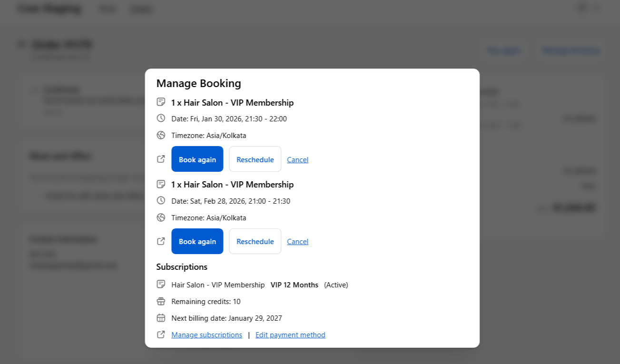Screen dimensions: 620x364
Task: Click the globe icon for the Feb 28 booking timezone
Action: (161, 217)
